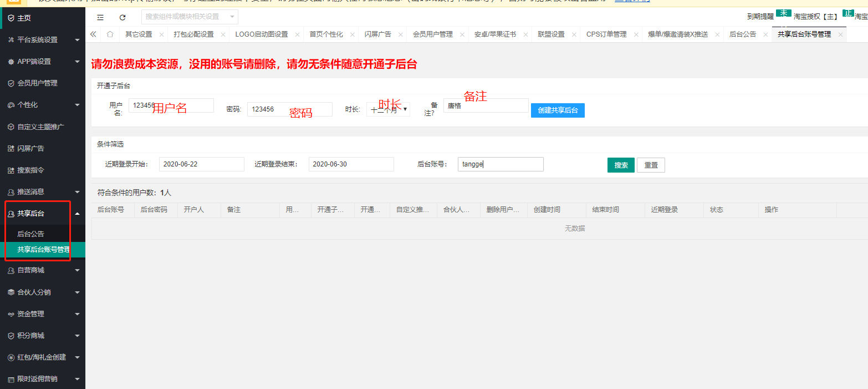Screen dimensions: 868x389
Task: Open the 时长 duration dropdown
Action: point(388,109)
